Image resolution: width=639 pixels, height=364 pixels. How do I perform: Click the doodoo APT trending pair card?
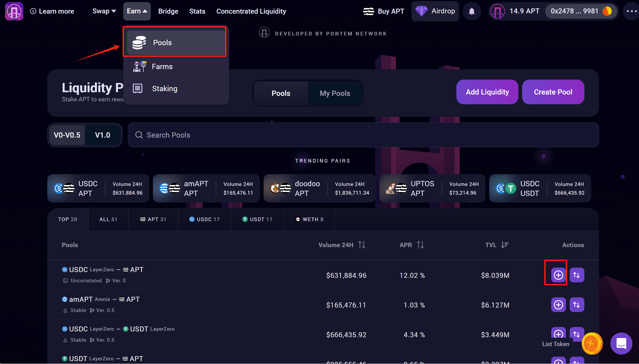tap(319, 188)
